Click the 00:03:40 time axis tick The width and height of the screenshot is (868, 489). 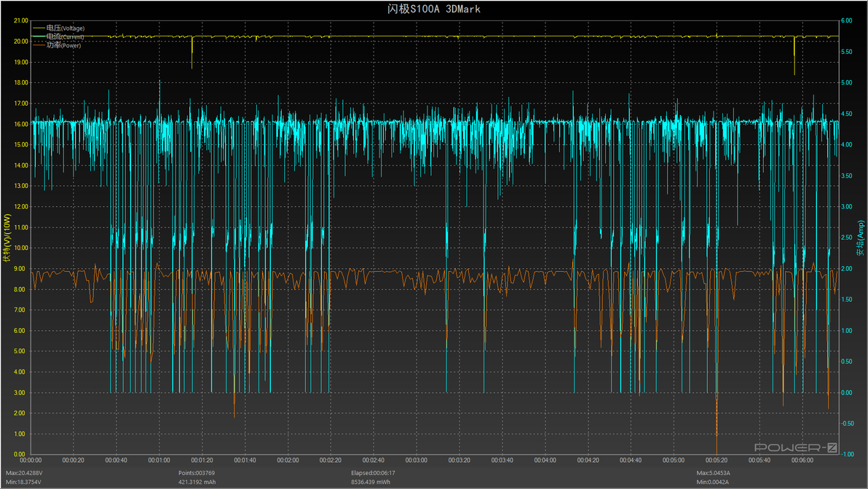pos(502,460)
